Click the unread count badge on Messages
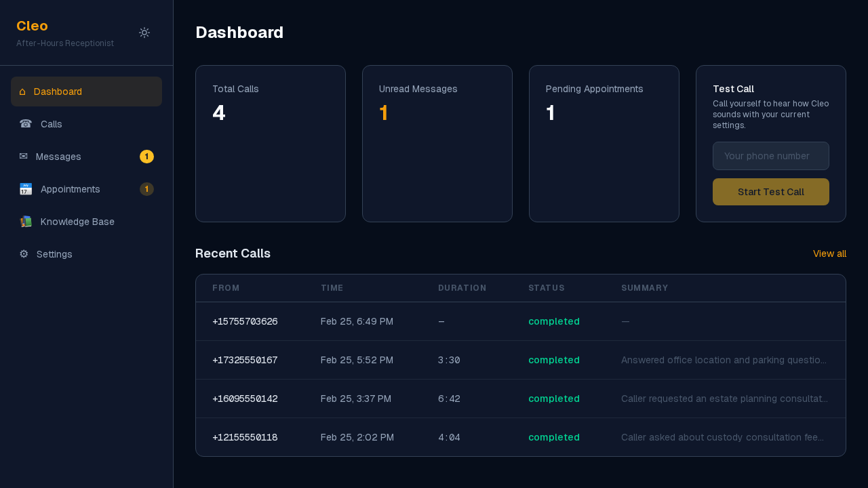Screen dimensions: 868x488 pyautogui.click(x=146, y=156)
